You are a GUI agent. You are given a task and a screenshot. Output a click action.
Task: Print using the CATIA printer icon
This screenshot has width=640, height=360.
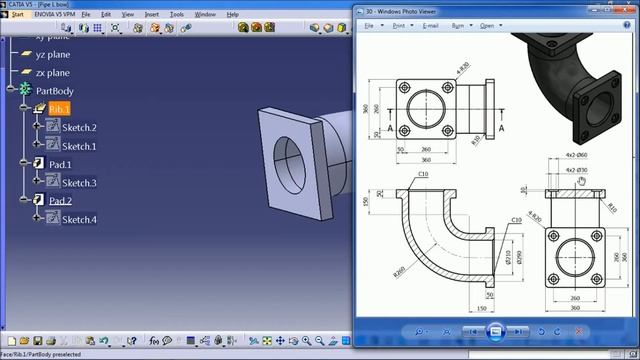(x=51, y=341)
